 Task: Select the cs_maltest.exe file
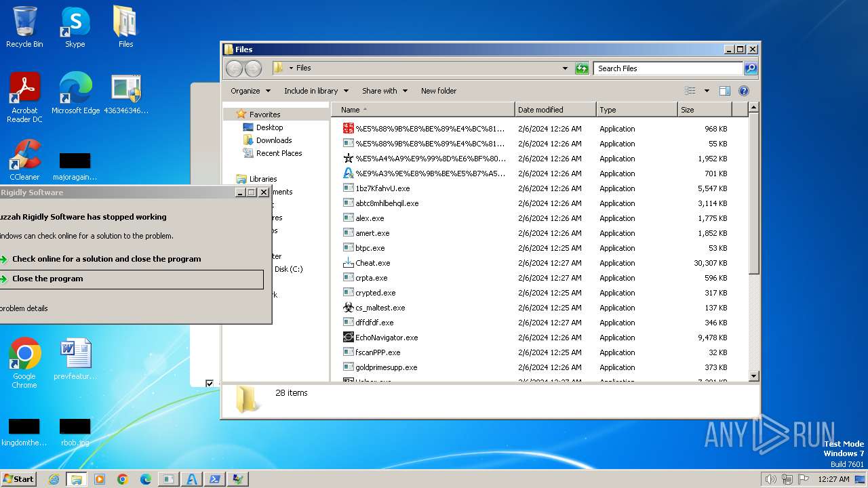(x=380, y=308)
